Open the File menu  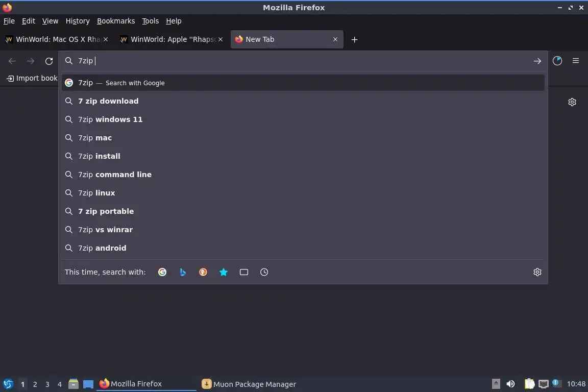[x=9, y=21]
